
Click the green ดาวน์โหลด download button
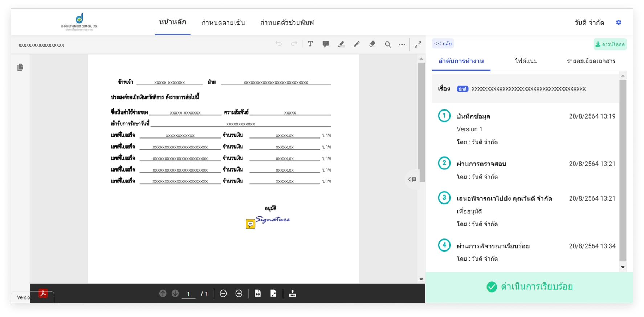coord(610,44)
